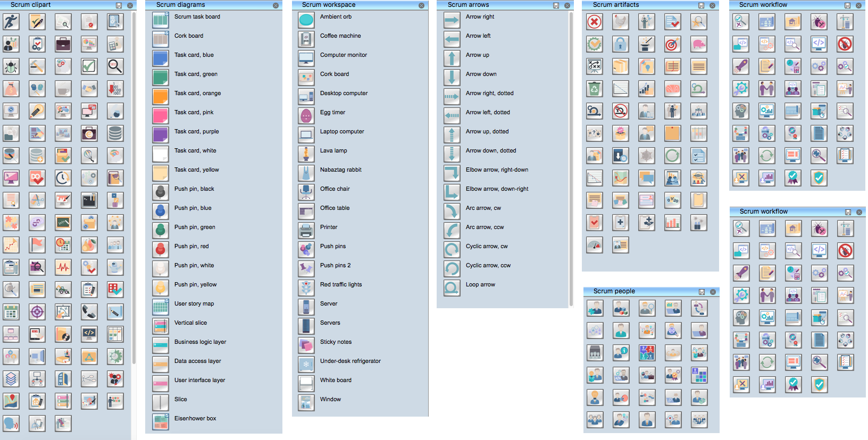Select the Arc arrow, ccw icon
868x440 pixels.
tap(452, 231)
